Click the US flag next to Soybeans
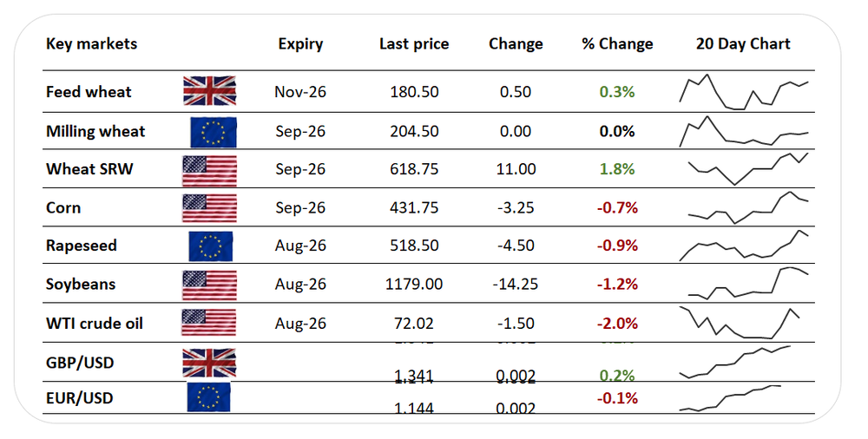The height and width of the screenshot is (439, 868). (209, 285)
